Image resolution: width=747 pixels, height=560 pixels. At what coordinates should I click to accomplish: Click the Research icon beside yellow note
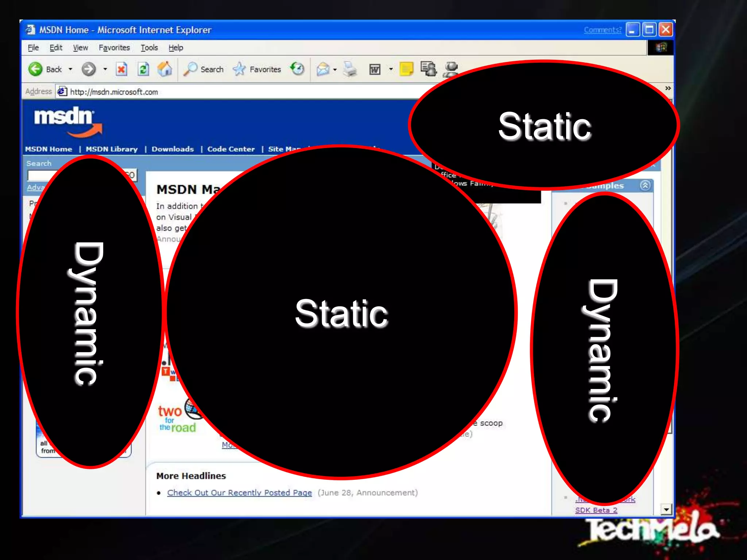click(x=428, y=69)
